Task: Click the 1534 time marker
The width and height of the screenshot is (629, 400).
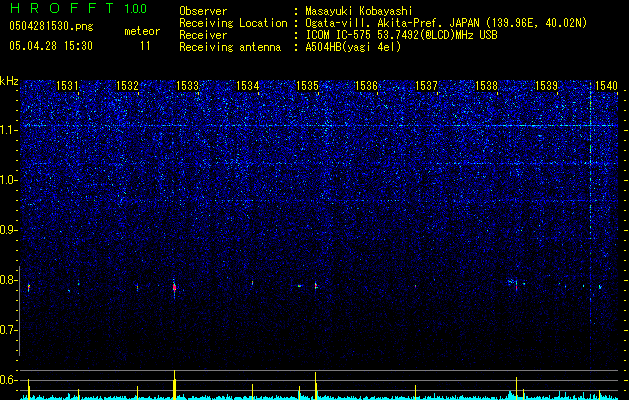Action: coord(248,85)
